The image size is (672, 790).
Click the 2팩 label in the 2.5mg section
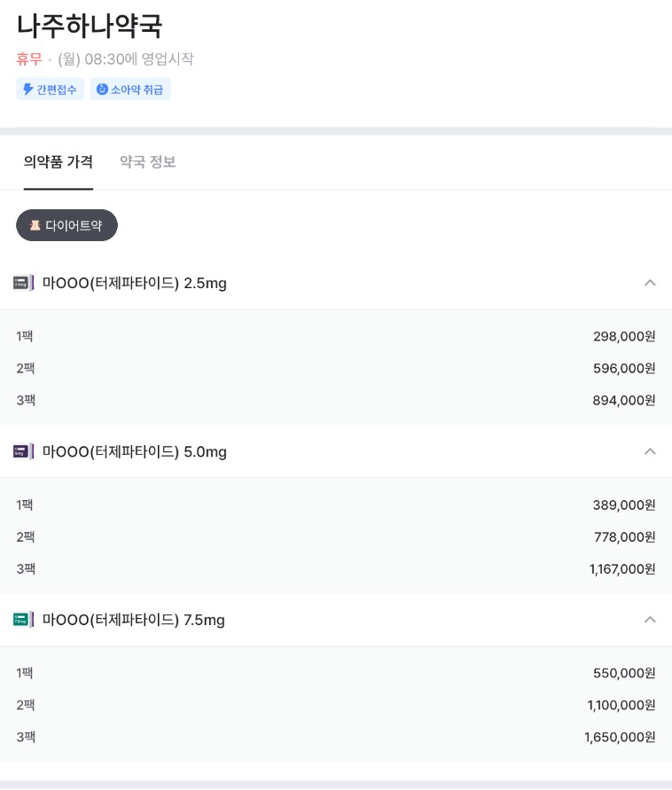[26, 368]
